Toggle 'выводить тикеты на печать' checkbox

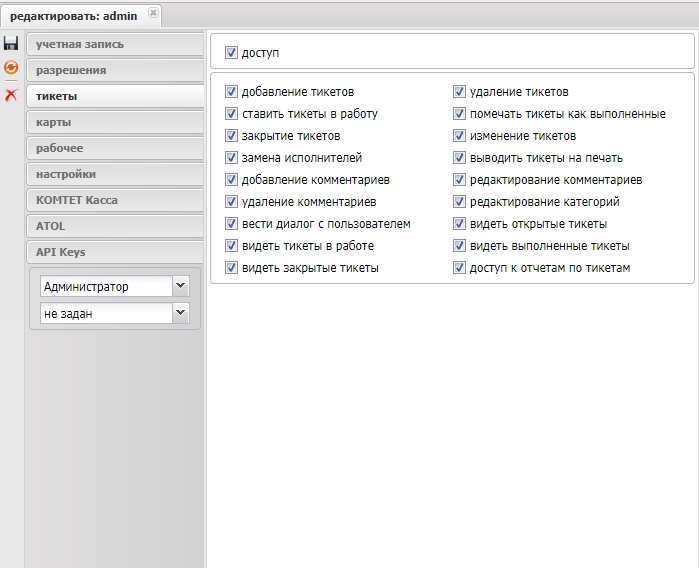click(460, 158)
